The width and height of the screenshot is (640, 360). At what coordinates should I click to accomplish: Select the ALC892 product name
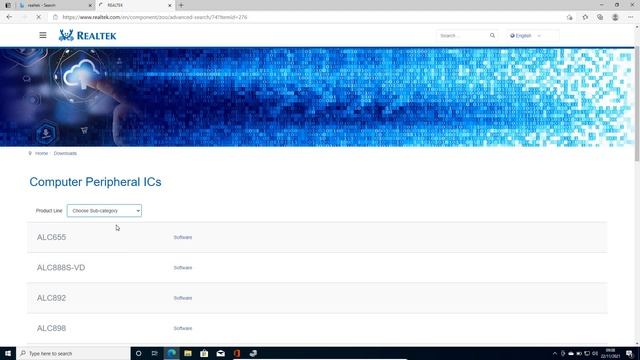(51, 298)
